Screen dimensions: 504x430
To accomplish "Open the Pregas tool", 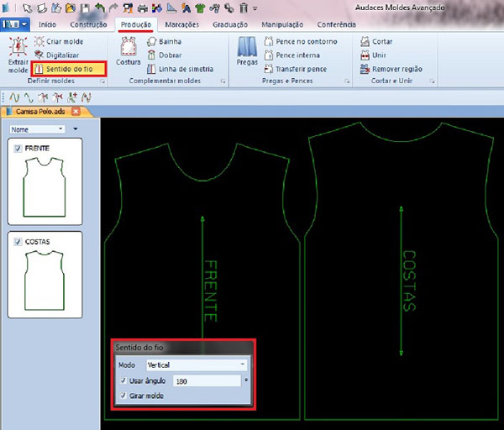I will click(x=246, y=52).
